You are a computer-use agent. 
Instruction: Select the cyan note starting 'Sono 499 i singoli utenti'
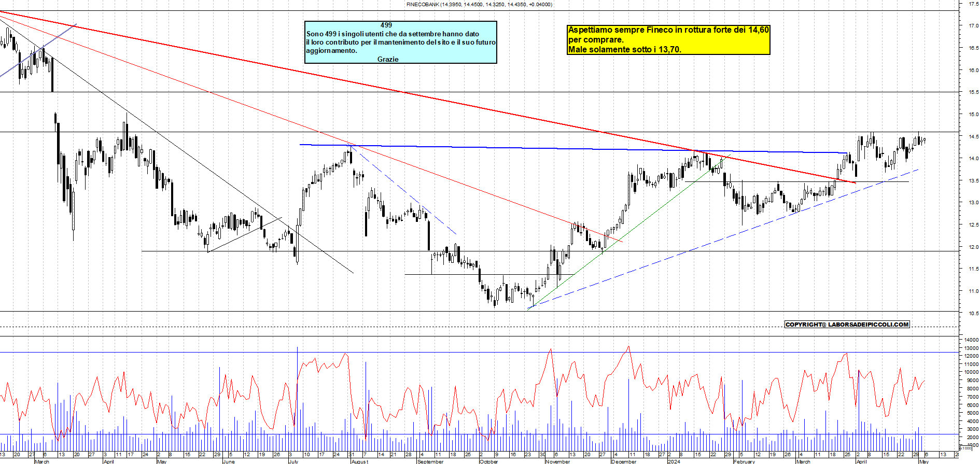tap(401, 42)
